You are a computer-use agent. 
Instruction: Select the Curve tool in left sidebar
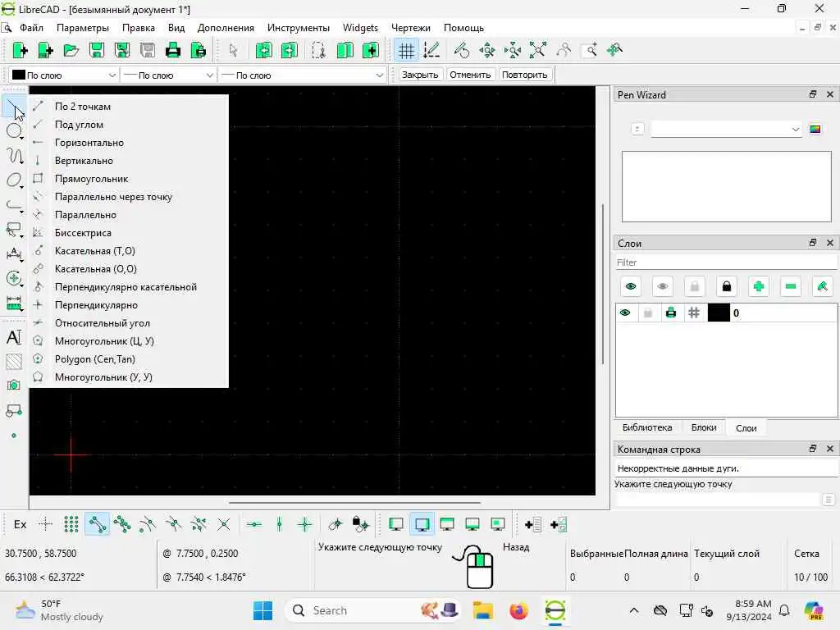click(14, 155)
